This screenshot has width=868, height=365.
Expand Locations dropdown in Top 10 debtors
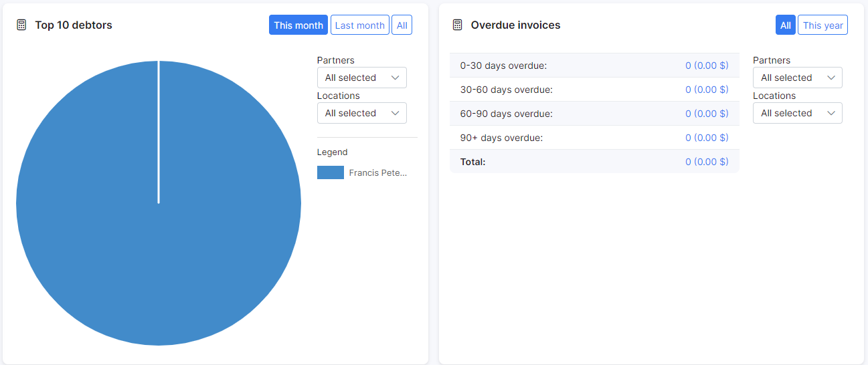click(361, 113)
